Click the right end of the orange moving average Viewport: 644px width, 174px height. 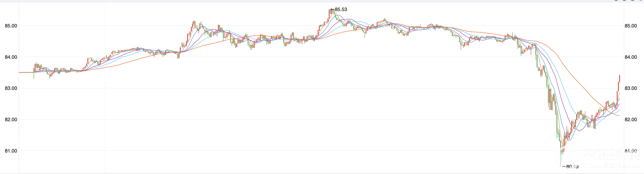(x=619, y=115)
